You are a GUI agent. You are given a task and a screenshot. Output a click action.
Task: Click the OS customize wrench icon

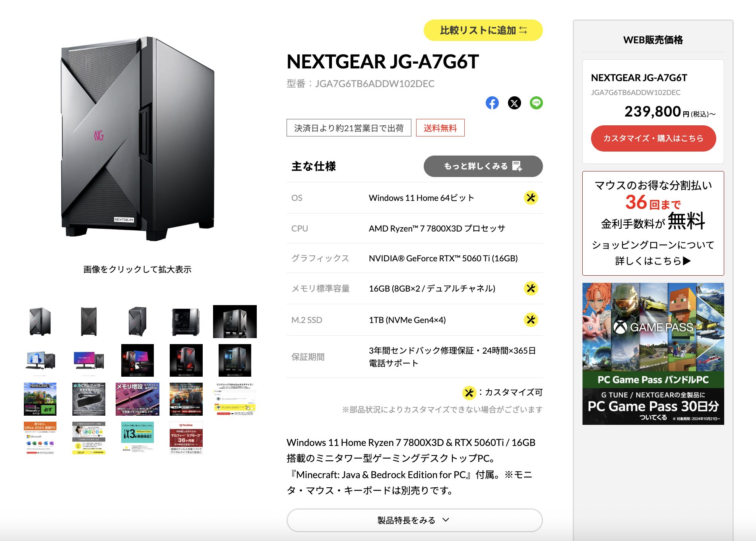(x=531, y=198)
